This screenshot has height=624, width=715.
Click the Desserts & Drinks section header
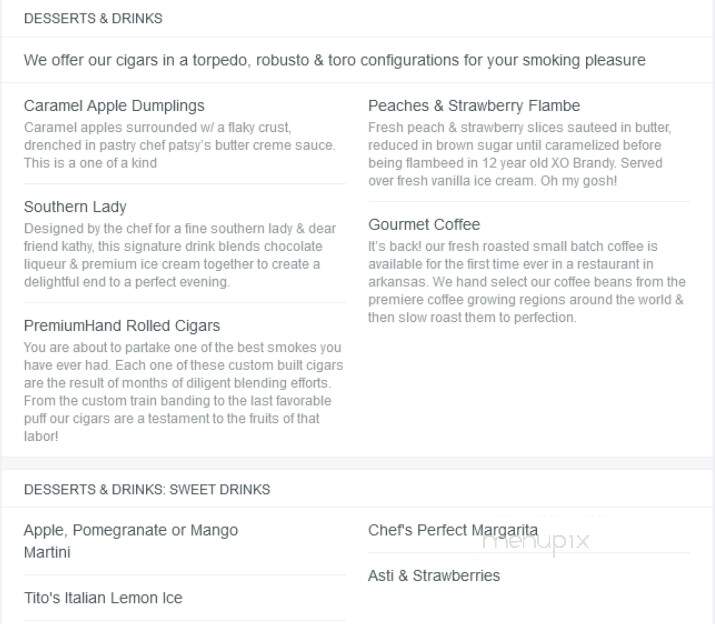[x=93, y=18]
